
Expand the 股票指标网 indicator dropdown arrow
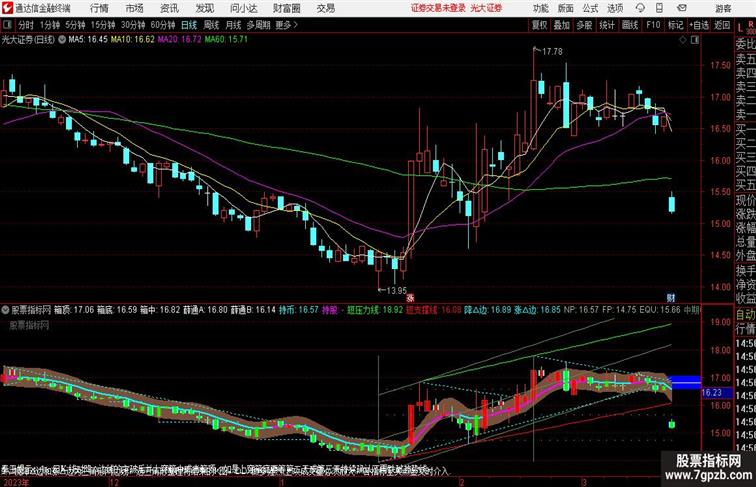(x=6, y=310)
